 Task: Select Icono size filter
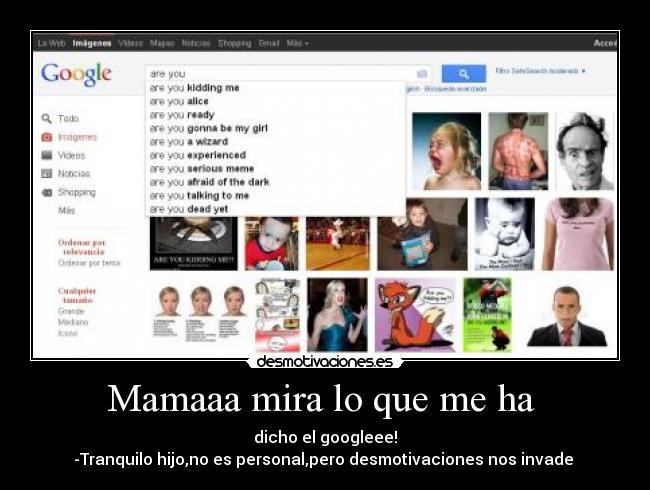68,333
